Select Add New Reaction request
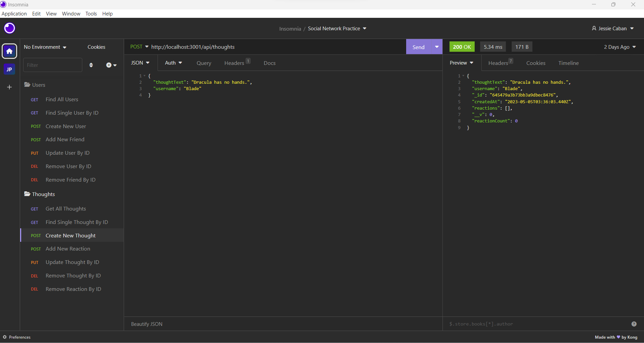 click(x=72, y=249)
